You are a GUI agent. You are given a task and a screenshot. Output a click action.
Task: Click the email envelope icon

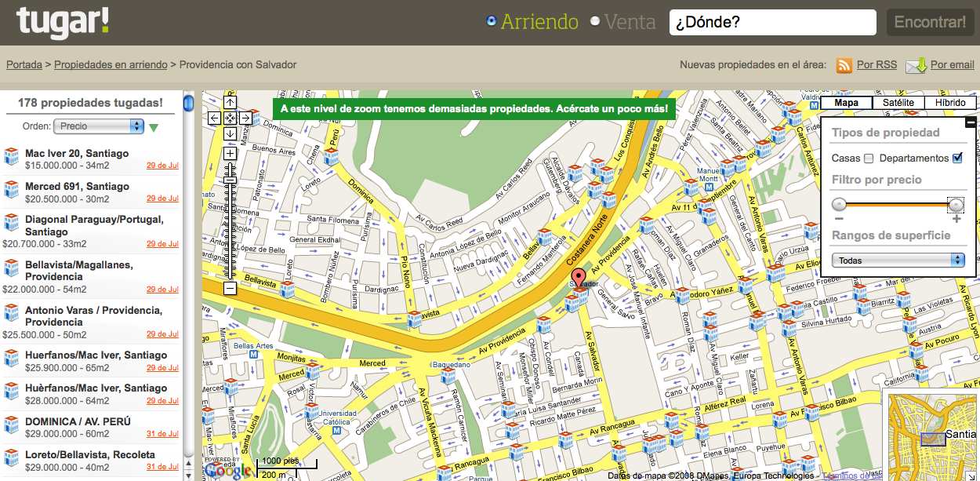(916, 65)
